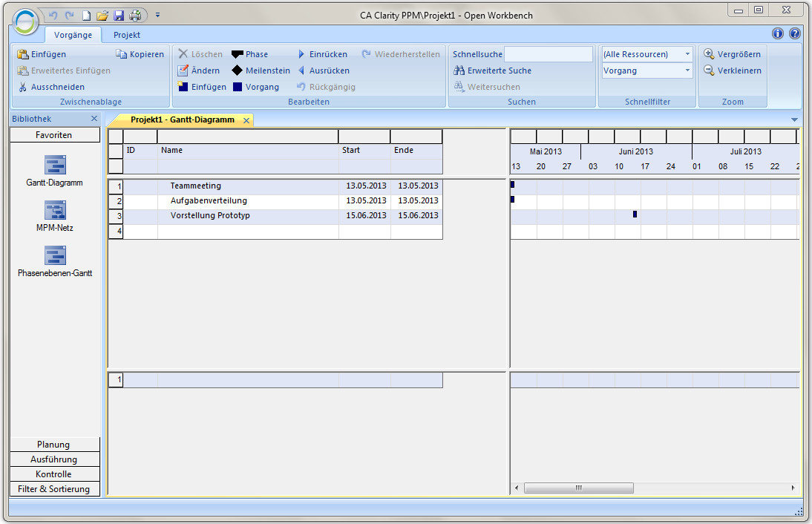The width and height of the screenshot is (812, 524).
Task: Click start date 15.06.2013 cell
Action: click(366, 215)
